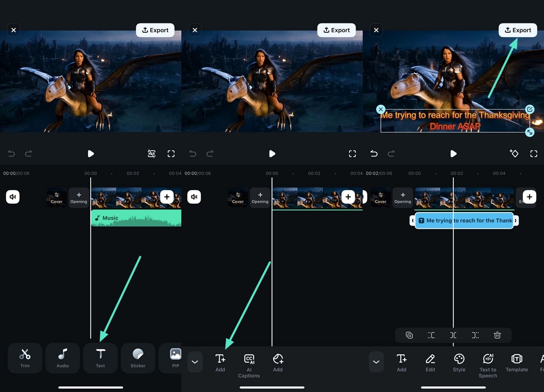Trim left of playhead using bracket icon

[431, 335]
